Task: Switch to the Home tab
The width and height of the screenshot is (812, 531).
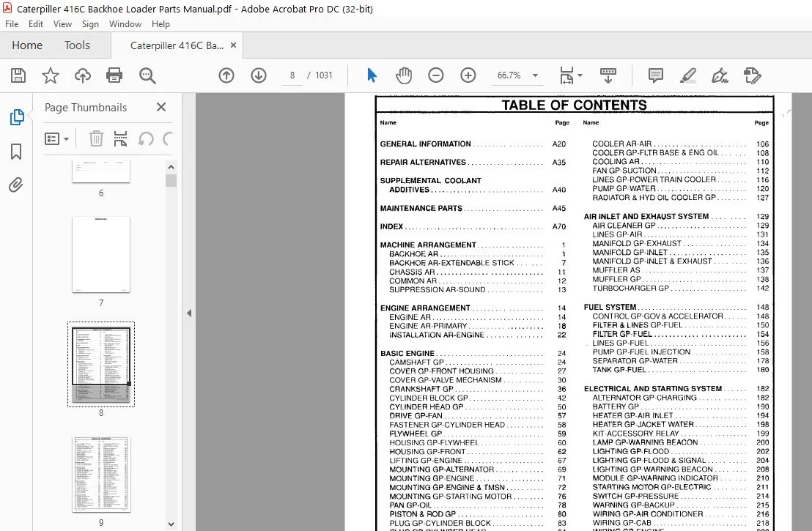Action: [x=27, y=45]
